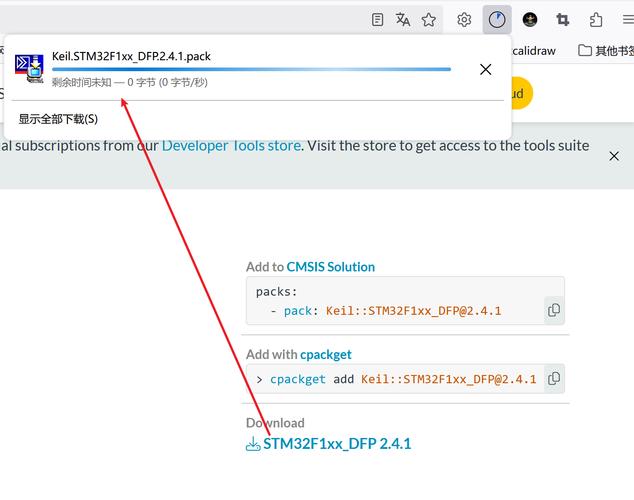Click the translate page icon
The image size is (634, 500).
[x=403, y=19]
